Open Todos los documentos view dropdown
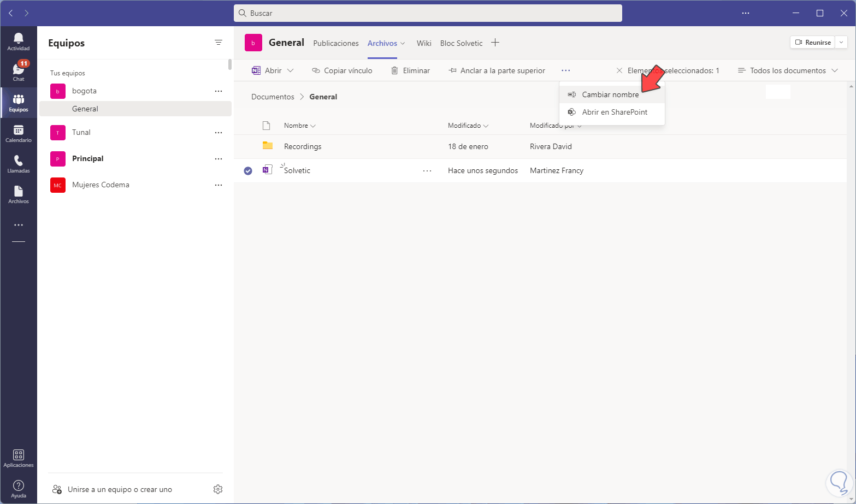 click(788, 70)
